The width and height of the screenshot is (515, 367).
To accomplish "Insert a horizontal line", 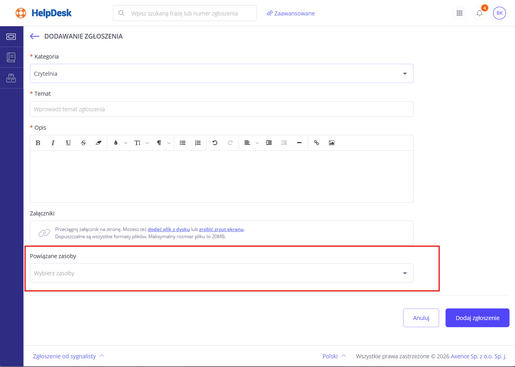I will pos(299,143).
